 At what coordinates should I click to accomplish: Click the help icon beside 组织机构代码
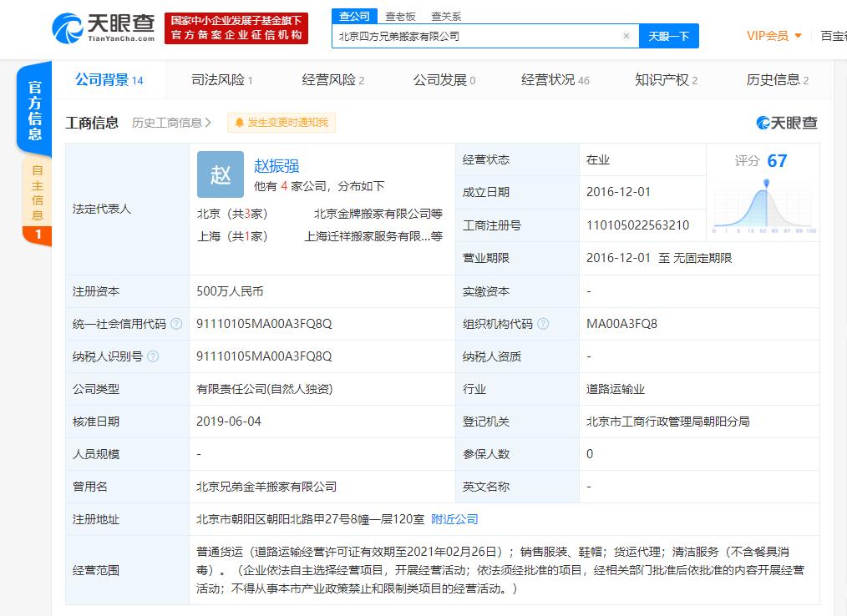(x=543, y=323)
